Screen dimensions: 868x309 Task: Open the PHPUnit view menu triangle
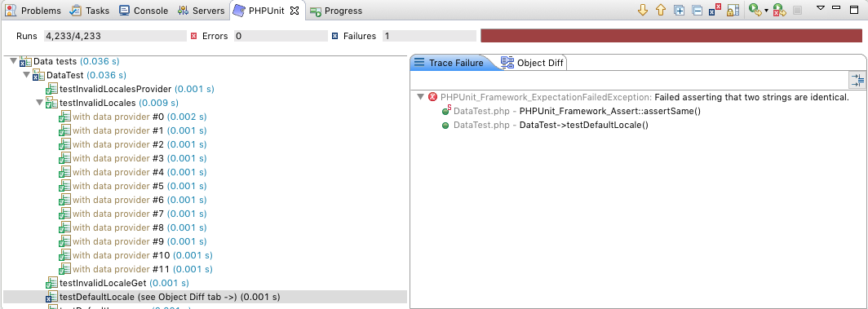[821, 7]
